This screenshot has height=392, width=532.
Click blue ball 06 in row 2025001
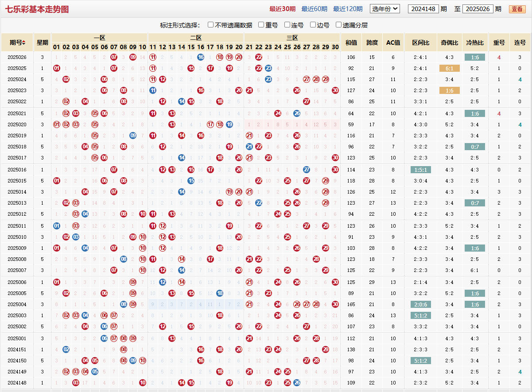(x=104, y=338)
